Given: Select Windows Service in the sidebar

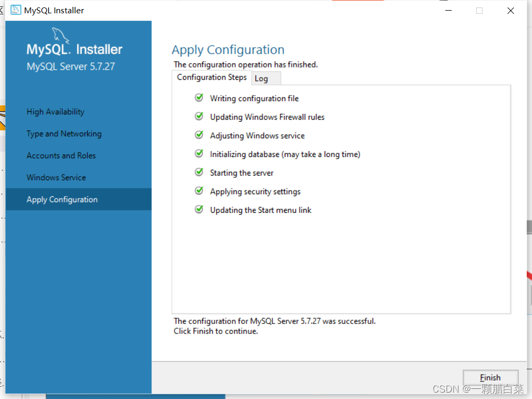Looking at the screenshot, I should (x=57, y=177).
